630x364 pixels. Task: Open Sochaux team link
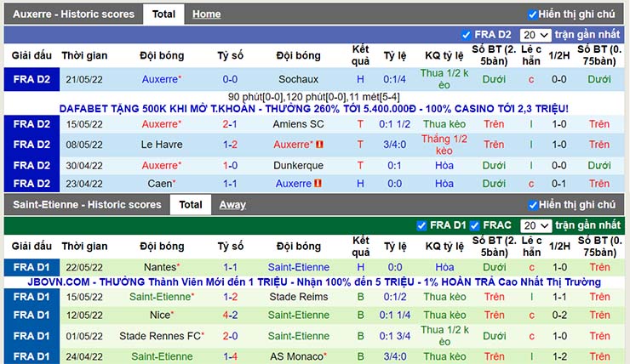298,79
